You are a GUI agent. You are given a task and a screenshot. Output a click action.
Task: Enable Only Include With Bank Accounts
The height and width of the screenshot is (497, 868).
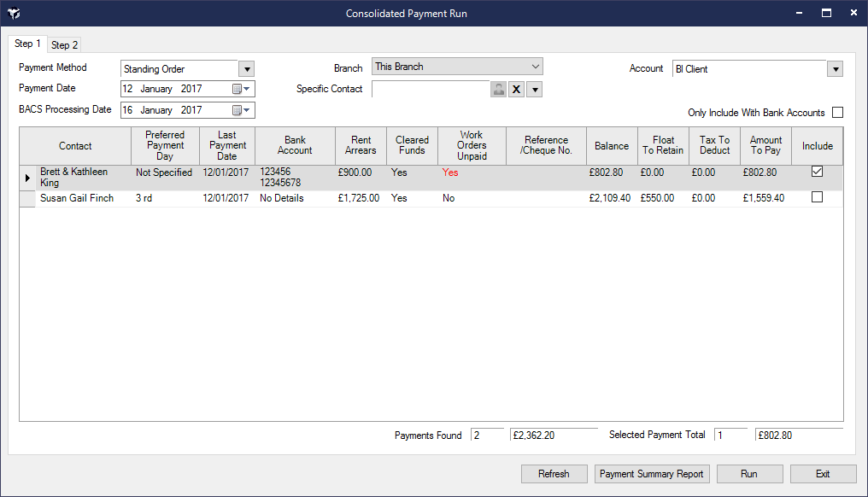837,113
